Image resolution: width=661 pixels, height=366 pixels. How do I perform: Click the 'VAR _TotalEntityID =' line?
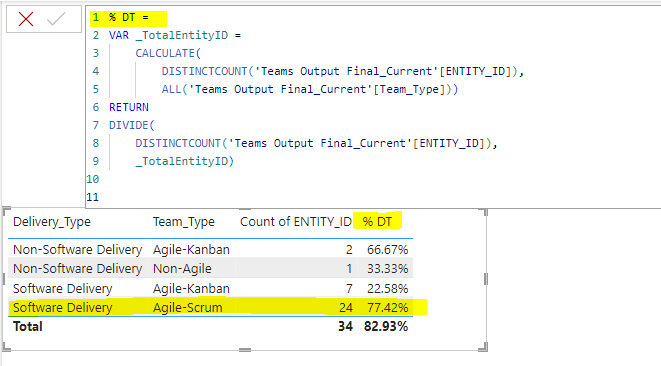click(x=175, y=35)
